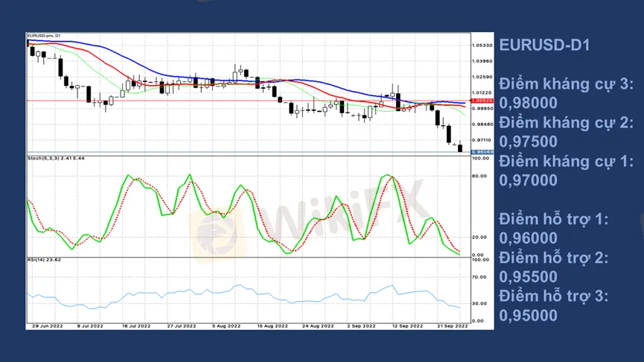Click the 1.05330 price axis label

pos(482,45)
